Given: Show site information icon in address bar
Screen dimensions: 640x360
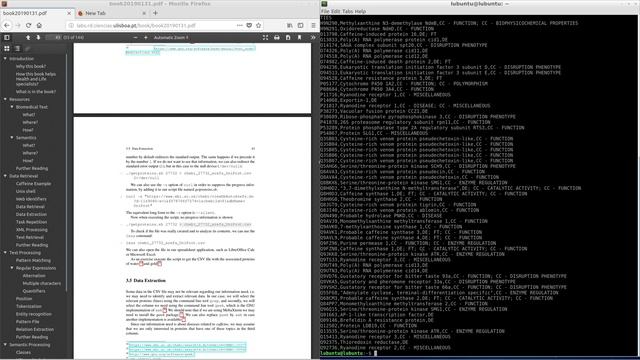Looking at the screenshot, I should [x=71, y=25].
